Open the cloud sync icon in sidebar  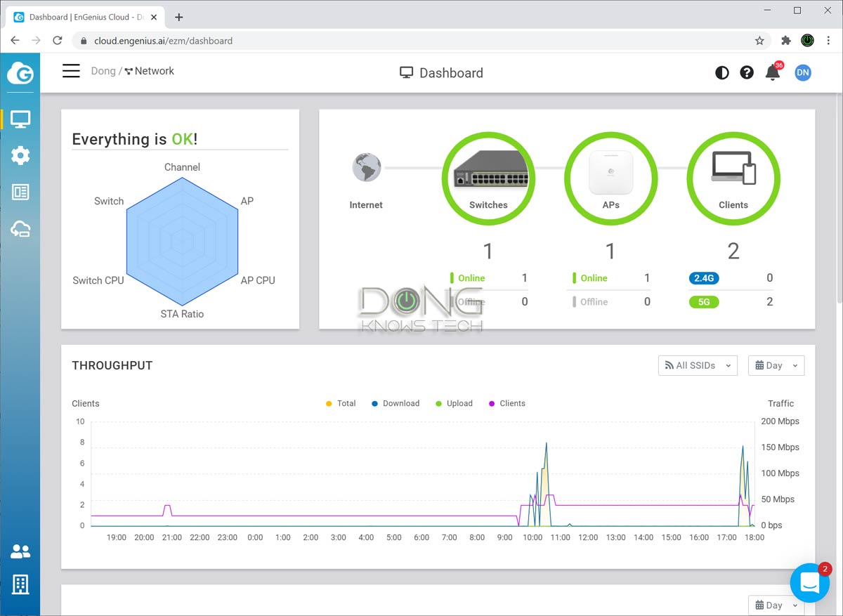click(20, 228)
